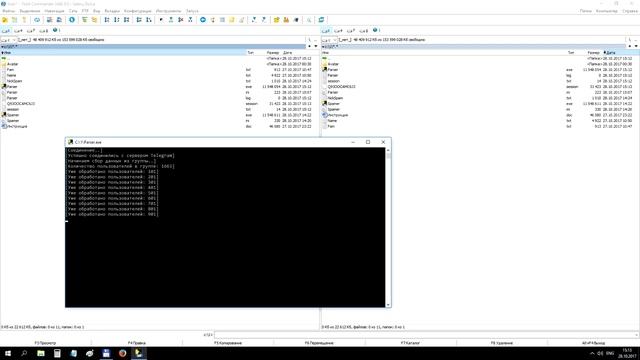Open the left panel directory history arrow
Viewport: 640px width, 360px height.
coord(316,46)
